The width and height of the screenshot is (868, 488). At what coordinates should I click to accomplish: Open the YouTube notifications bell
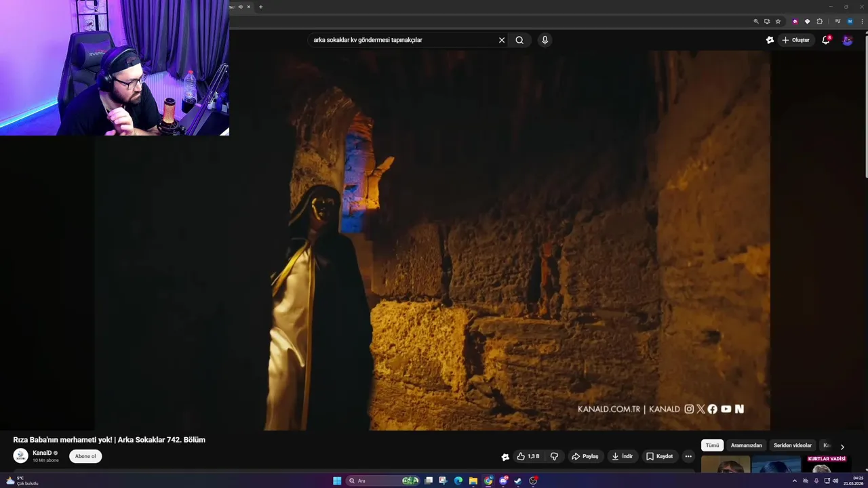pyautogui.click(x=826, y=40)
